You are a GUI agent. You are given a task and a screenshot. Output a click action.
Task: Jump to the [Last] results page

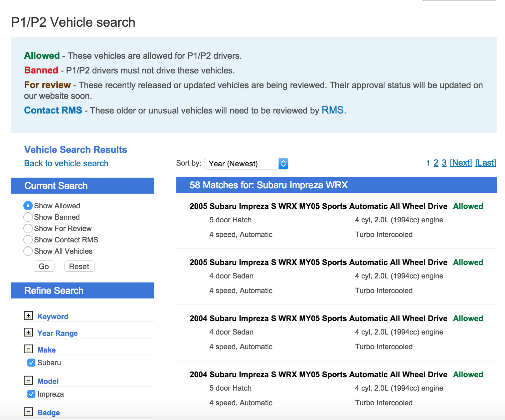click(485, 163)
